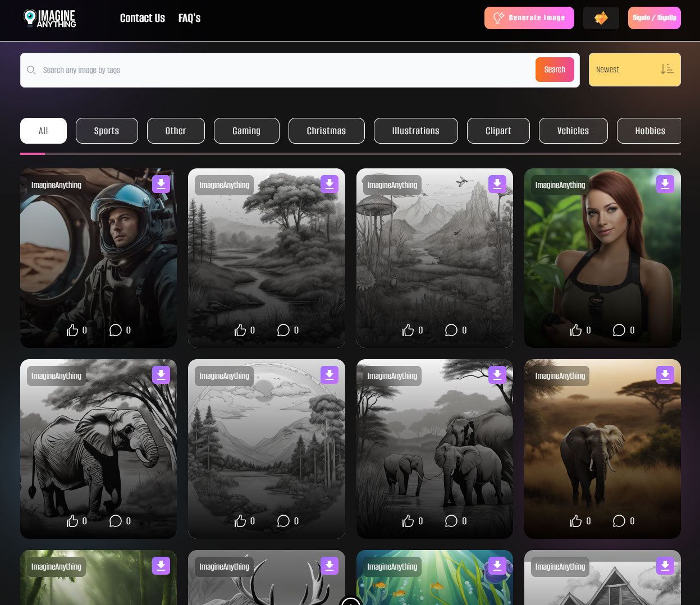Viewport: 700px width, 605px height.
Task: Click the orange Search button
Action: click(555, 70)
